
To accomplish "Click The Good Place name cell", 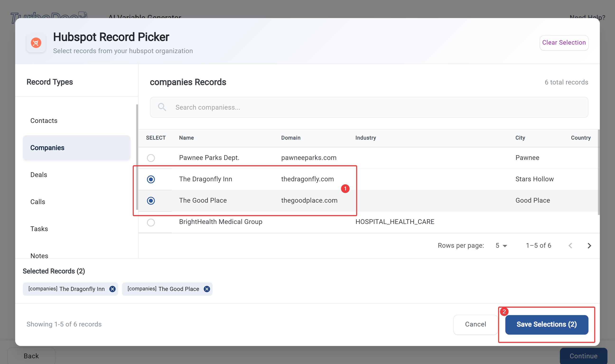I will click(x=203, y=201).
